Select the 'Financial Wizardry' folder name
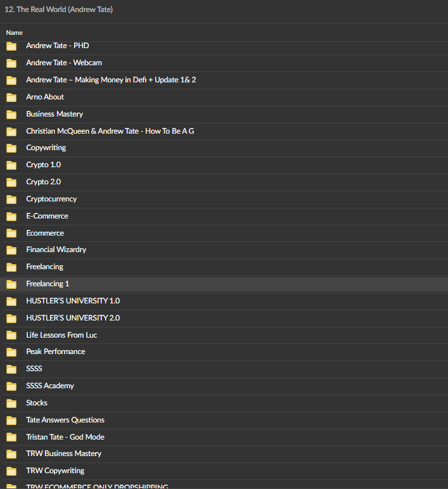 [56, 250]
